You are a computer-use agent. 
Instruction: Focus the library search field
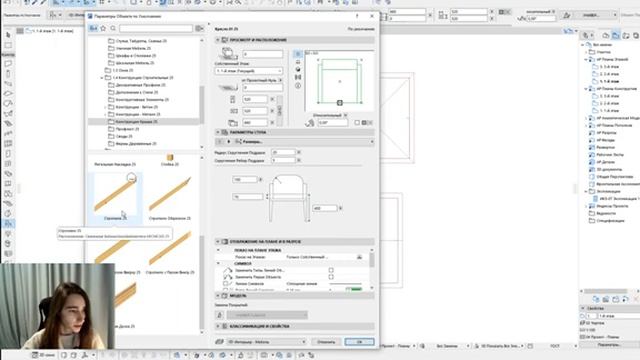coord(156,29)
